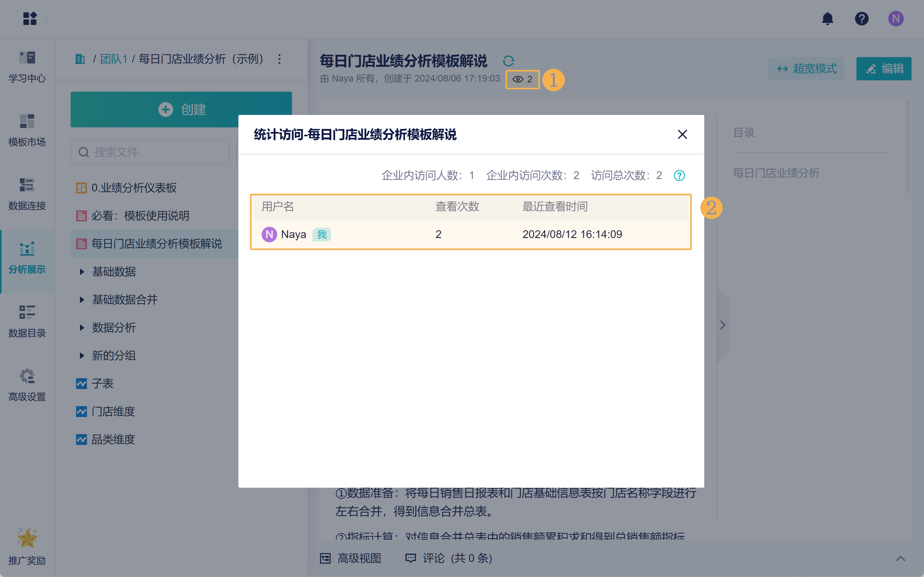Click the help icon next to 访问总次数
This screenshot has height=577, width=924.
coord(679,176)
